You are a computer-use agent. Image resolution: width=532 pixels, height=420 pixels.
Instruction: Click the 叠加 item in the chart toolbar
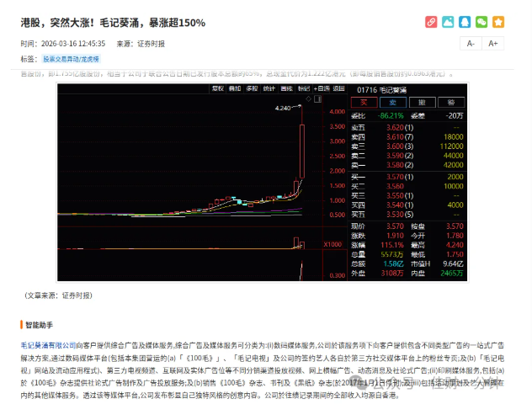tap(235, 88)
